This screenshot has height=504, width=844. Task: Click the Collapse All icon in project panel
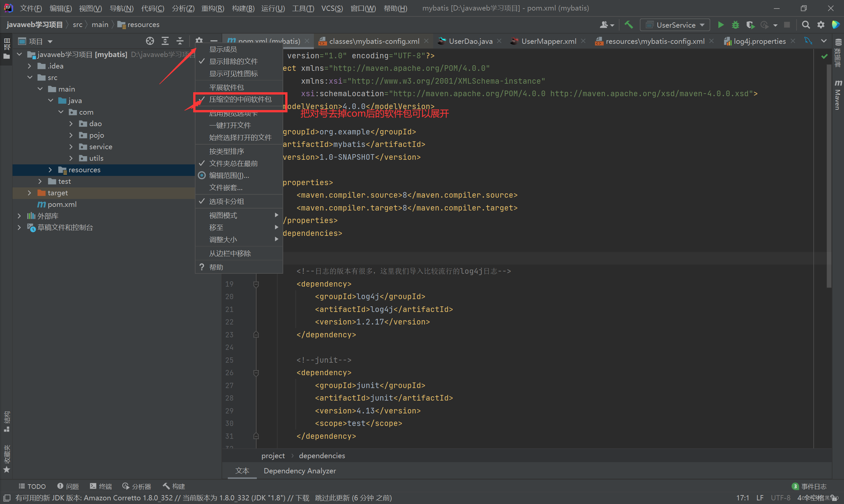click(x=180, y=41)
